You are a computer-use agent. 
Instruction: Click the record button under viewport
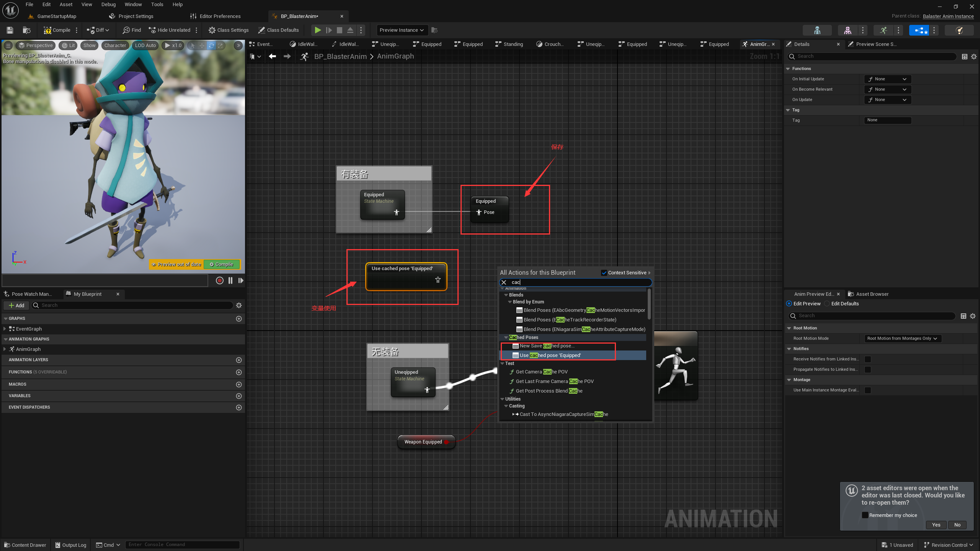coord(219,280)
